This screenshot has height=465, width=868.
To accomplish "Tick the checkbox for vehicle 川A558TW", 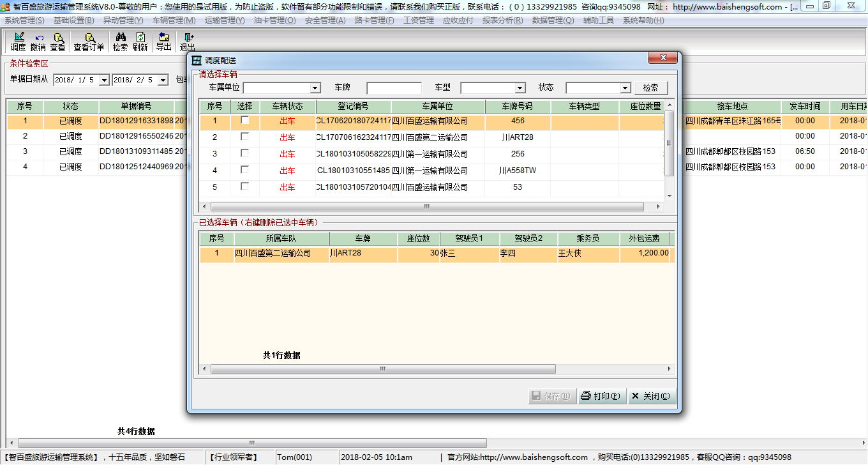I will (x=244, y=170).
